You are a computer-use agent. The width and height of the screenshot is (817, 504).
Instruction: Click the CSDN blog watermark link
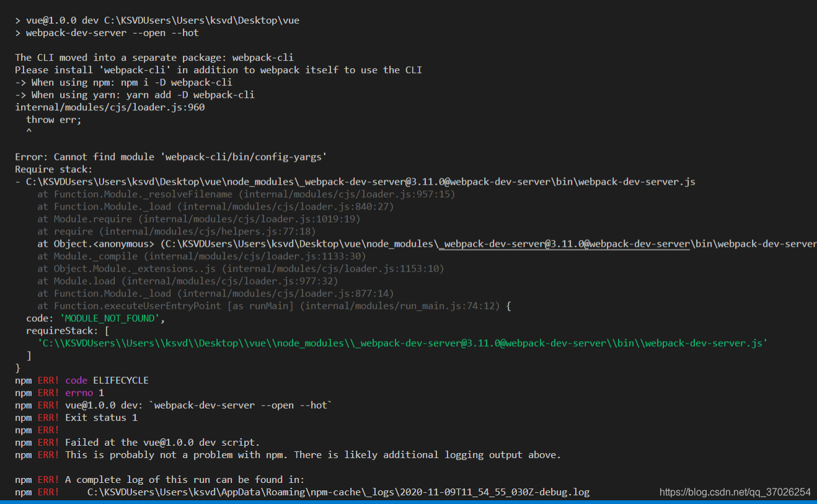(x=734, y=491)
